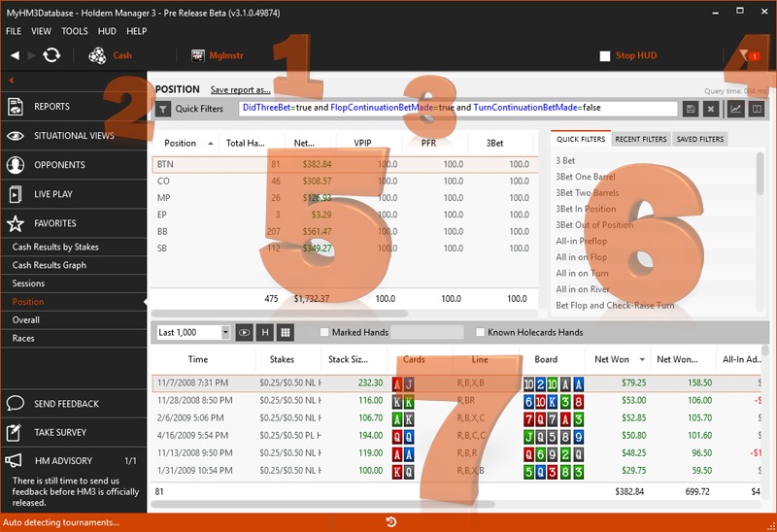Select the BB position row
The width and height of the screenshot is (777, 532).
point(345,231)
